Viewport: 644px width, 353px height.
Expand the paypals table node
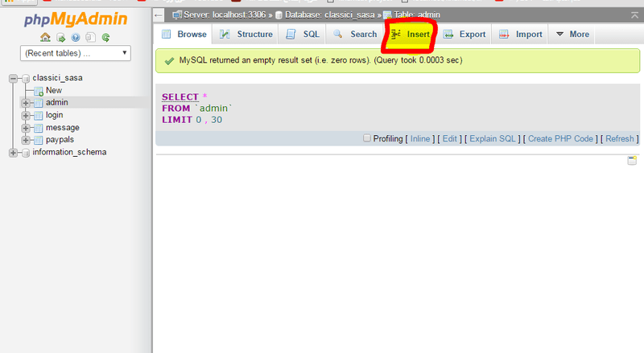pyautogui.click(x=26, y=140)
